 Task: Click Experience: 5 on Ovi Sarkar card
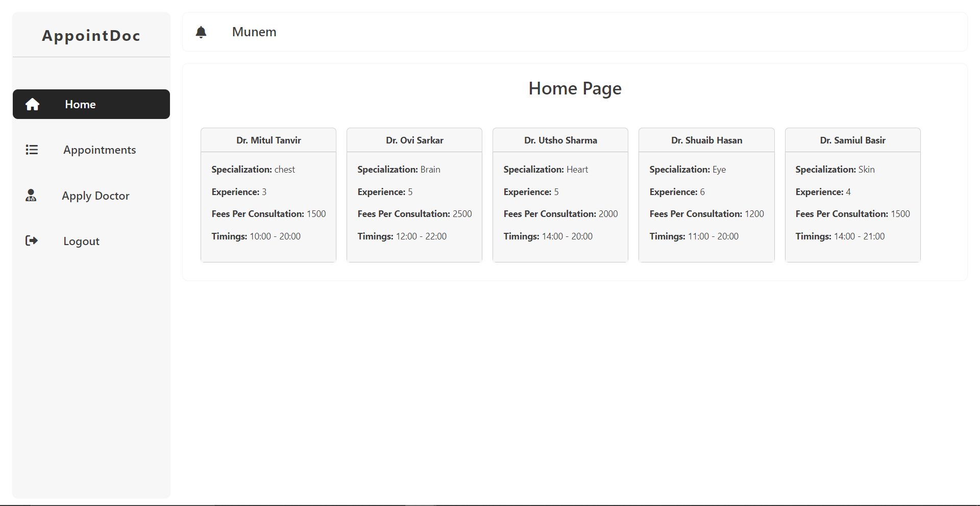coord(385,192)
